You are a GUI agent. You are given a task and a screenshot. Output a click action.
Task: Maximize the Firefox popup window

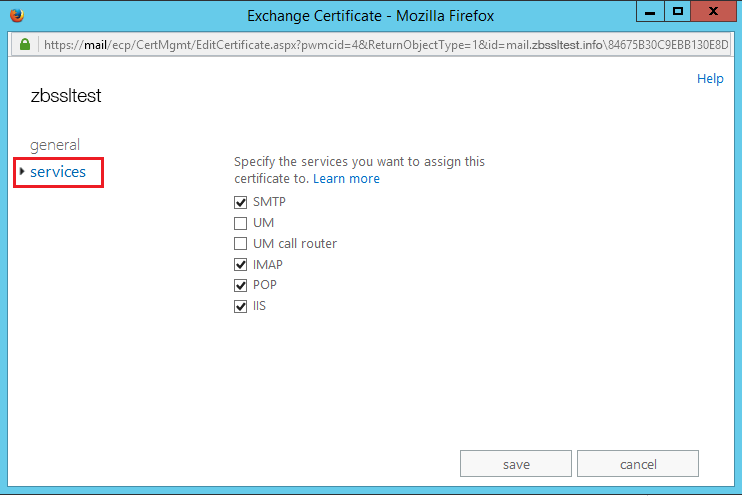pyautogui.click(x=677, y=14)
